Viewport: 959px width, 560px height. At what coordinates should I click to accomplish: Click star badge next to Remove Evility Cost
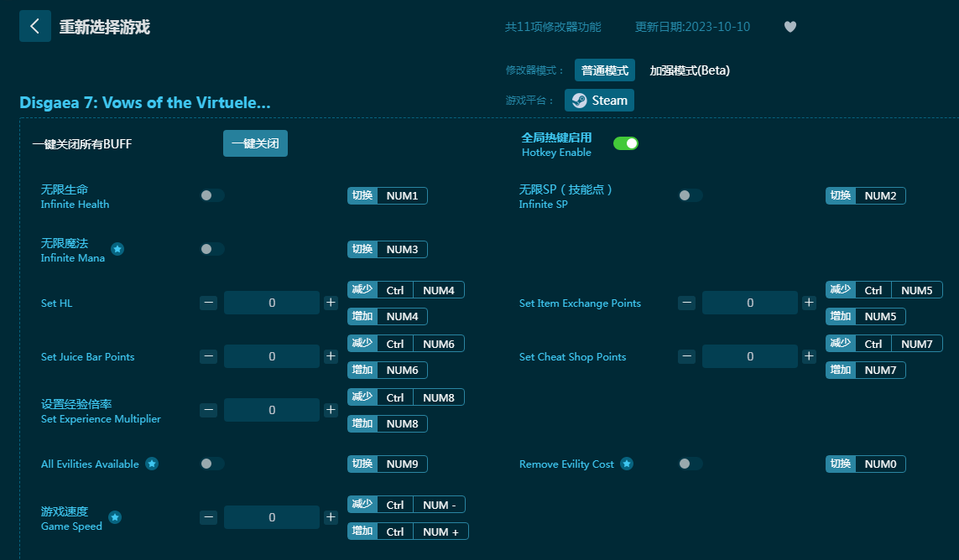coord(627,464)
